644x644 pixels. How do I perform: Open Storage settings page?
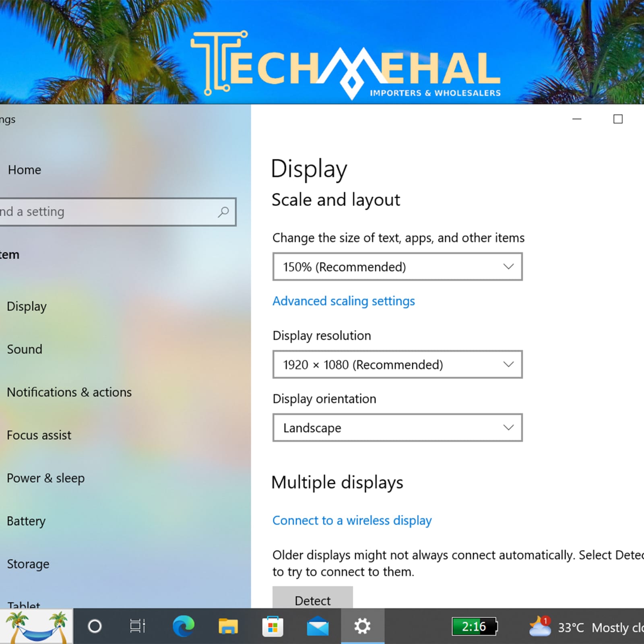[28, 564]
